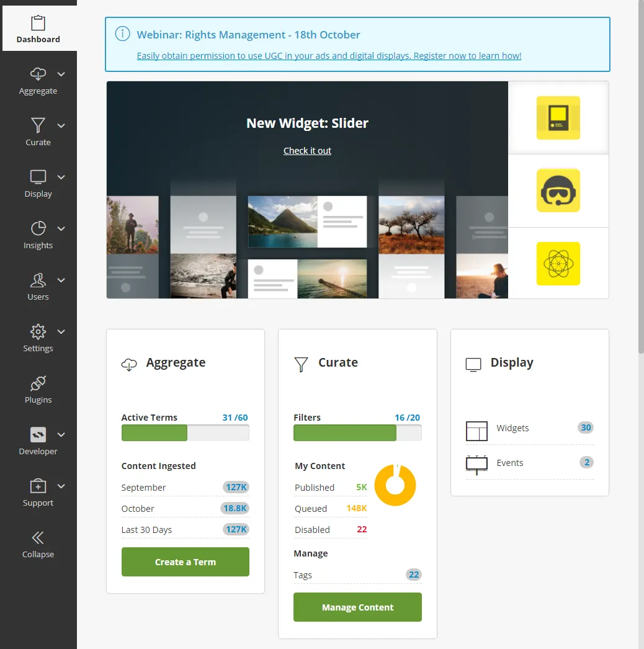This screenshot has width=644, height=649.
Task: Click the Last 30 Days 127K badge
Action: click(236, 529)
